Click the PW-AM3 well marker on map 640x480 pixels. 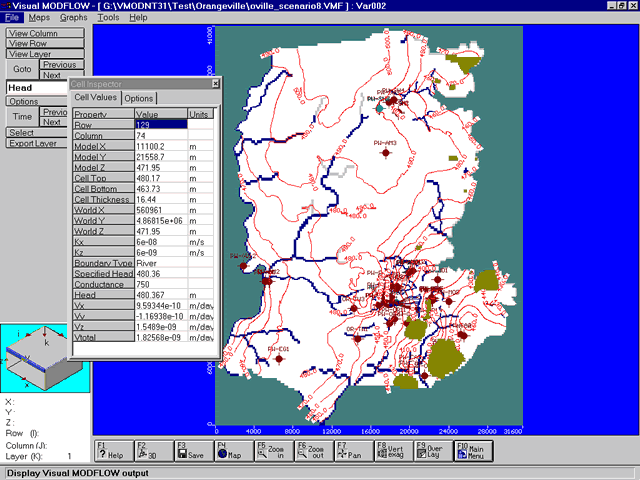(386, 153)
